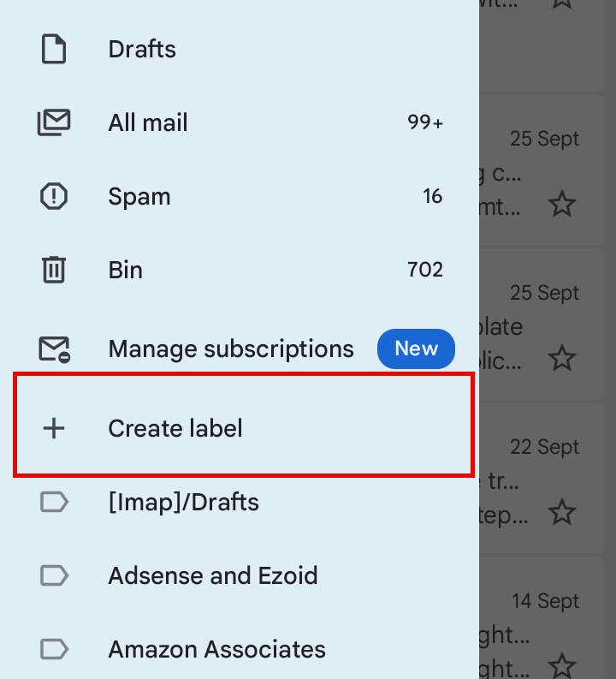Star the 22 Sept email

coord(562,512)
